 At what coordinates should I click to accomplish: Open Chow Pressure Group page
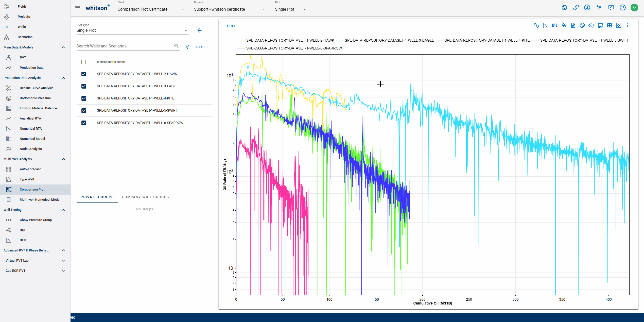(x=35, y=220)
